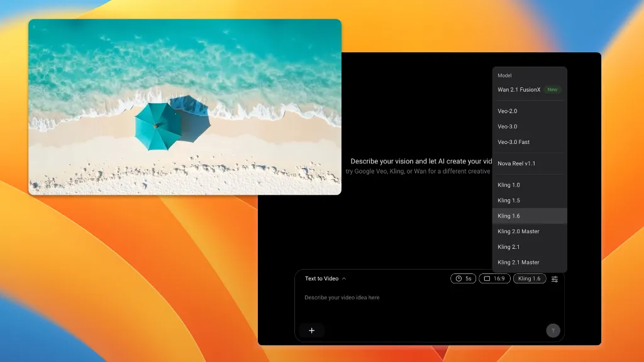Screen dimensions: 644x362
Task: Select the Veo-3.0 model
Action: click(x=508, y=126)
